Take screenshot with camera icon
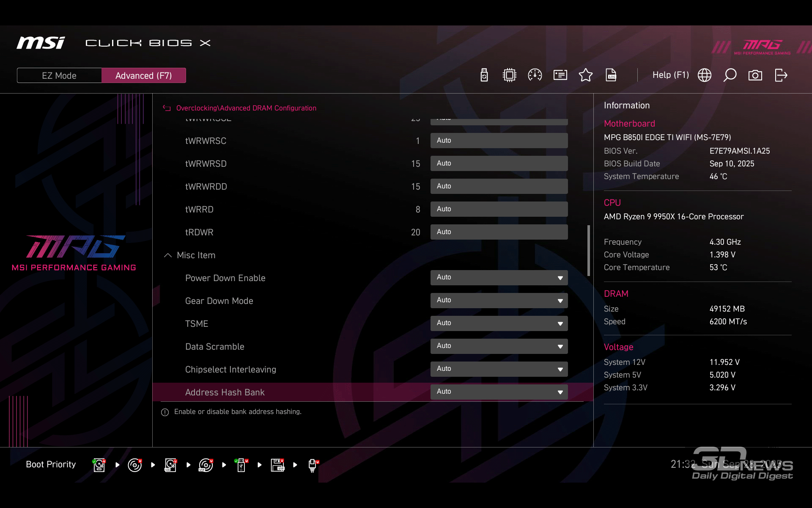This screenshot has width=812, height=508. pos(755,75)
